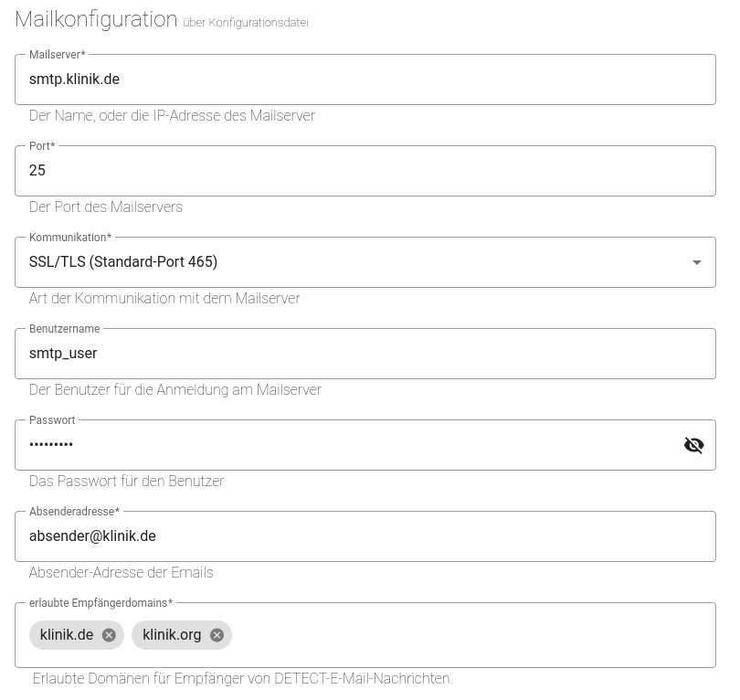Click inside the Mailserver field showing smtp.klinik.de
This screenshot has height=700, width=740.
click(365, 80)
